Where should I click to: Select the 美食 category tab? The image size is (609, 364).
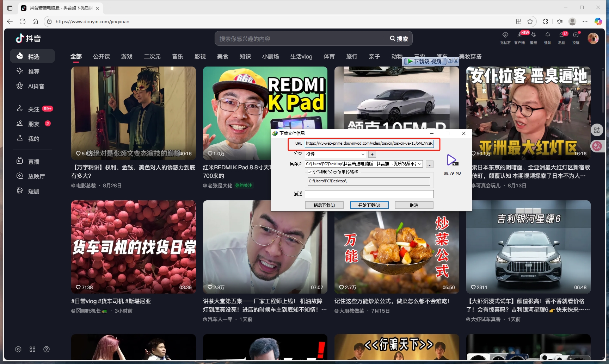pyautogui.click(x=223, y=56)
